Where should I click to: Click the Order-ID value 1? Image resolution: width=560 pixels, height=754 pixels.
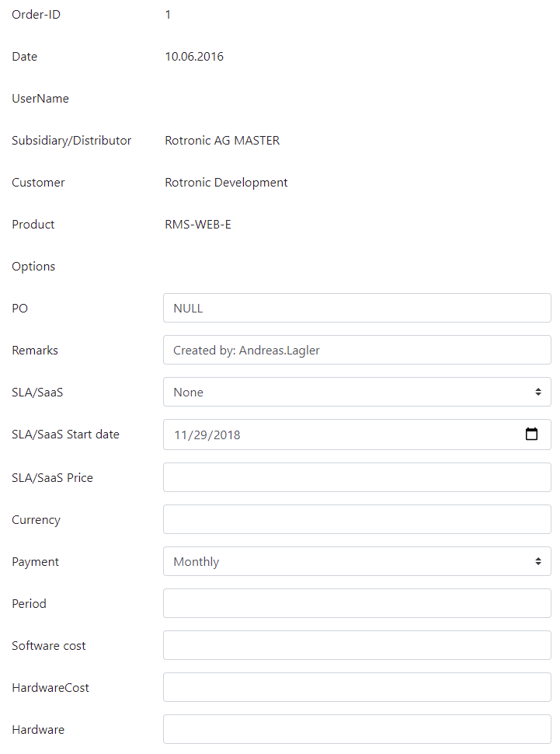pyautogui.click(x=168, y=15)
